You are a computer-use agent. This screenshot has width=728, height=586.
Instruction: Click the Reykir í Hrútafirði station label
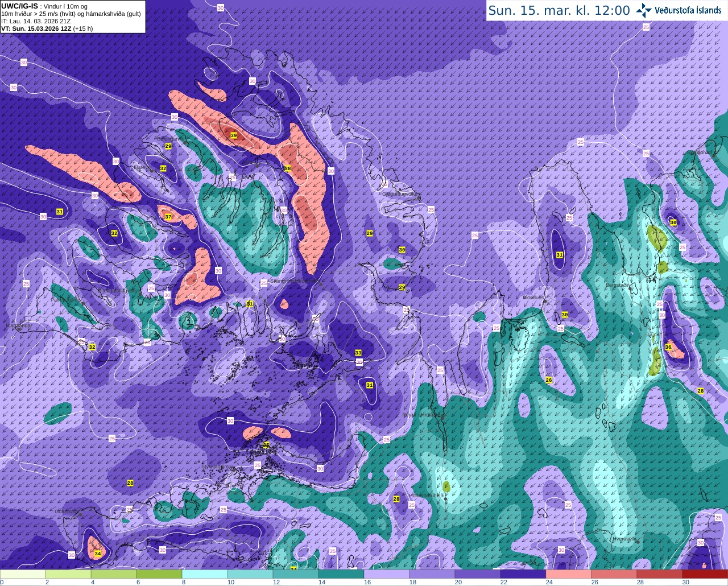(423, 415)
